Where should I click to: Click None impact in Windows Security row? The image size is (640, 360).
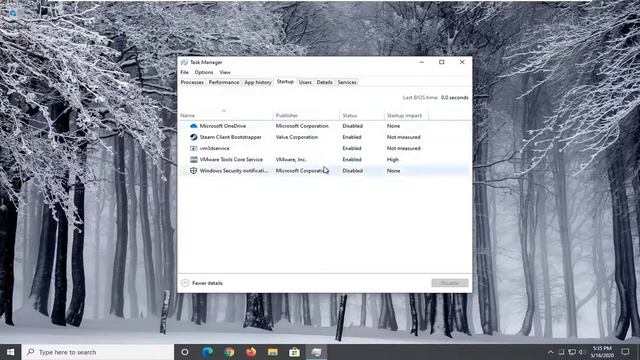393,171
